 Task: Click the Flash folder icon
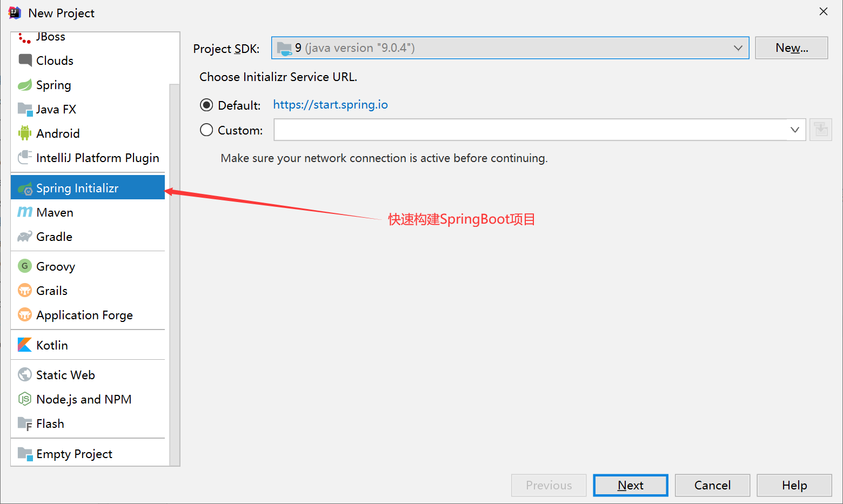point(25,424)
